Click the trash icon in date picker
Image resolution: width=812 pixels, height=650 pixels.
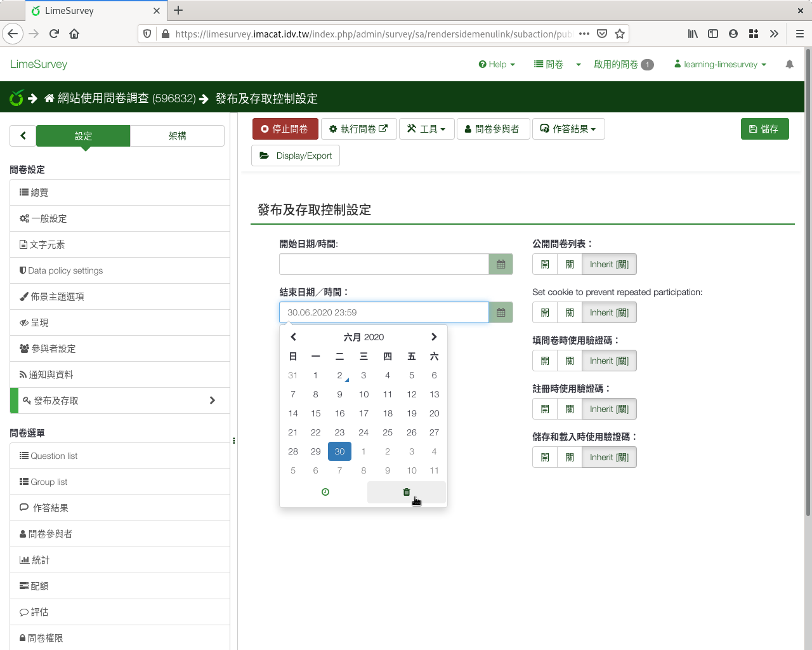tap(407, 492)
